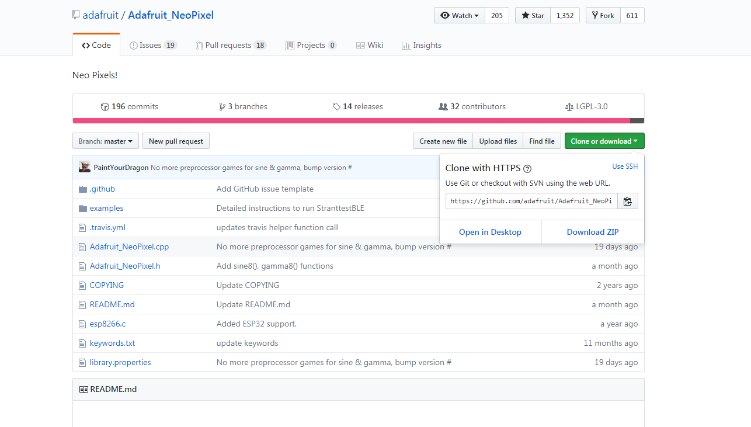Fork the repository
Screen dimensions: 751x427
point(603,15)
